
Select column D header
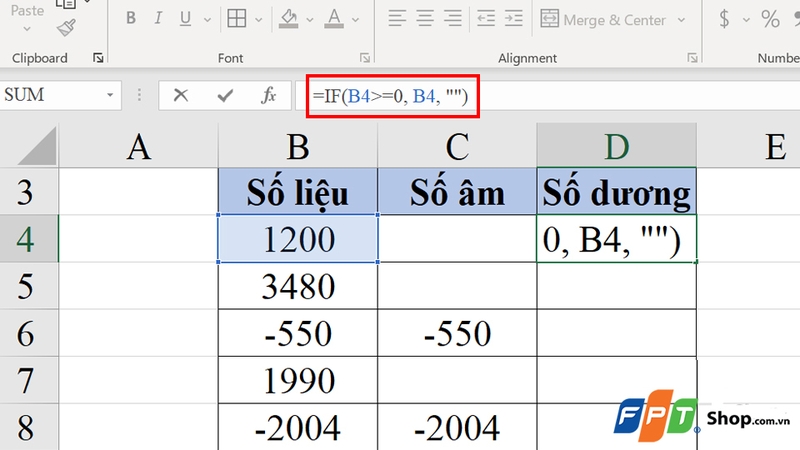pos(616,146)
